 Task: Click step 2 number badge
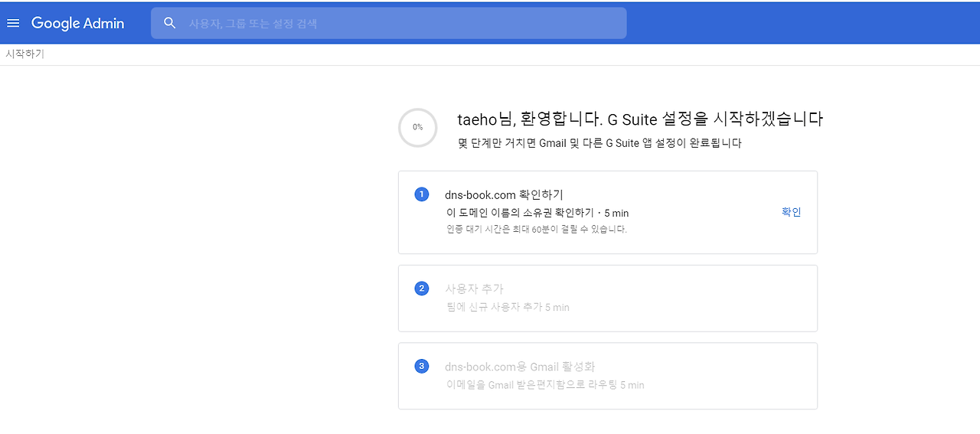[421, 289]
